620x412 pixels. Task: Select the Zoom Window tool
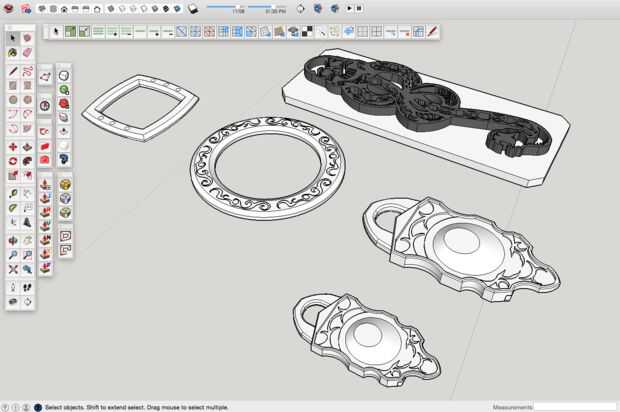[x=27, y=255]
